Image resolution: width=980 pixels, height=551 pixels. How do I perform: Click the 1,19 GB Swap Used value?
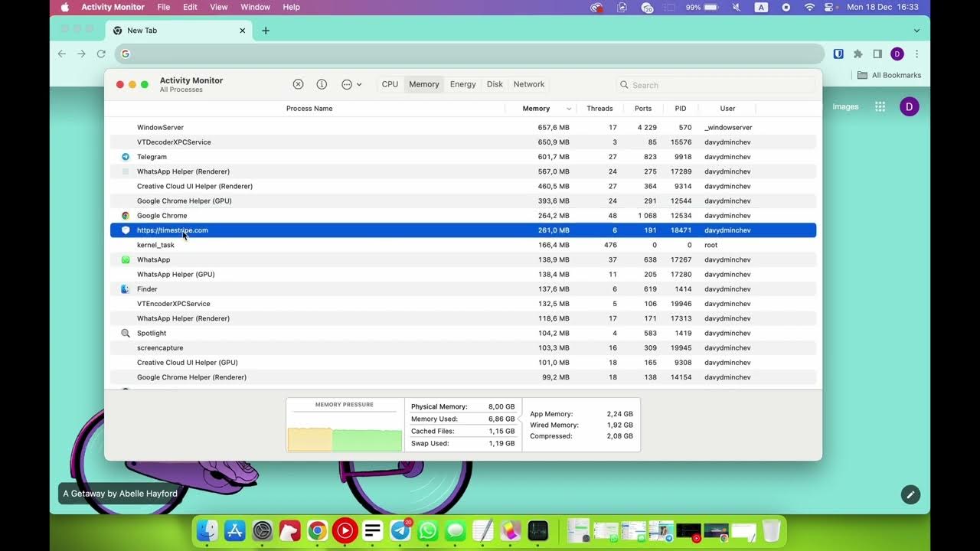coord(501,444)
